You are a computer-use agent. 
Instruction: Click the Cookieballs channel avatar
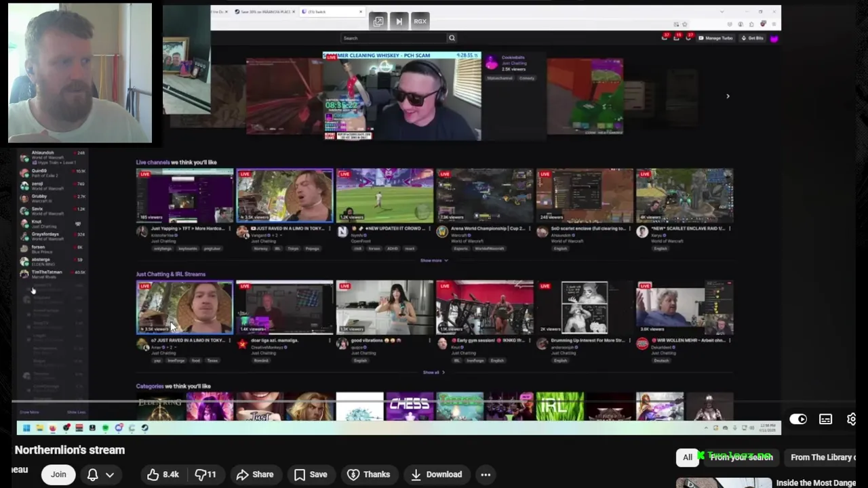[x=492, y=64]
